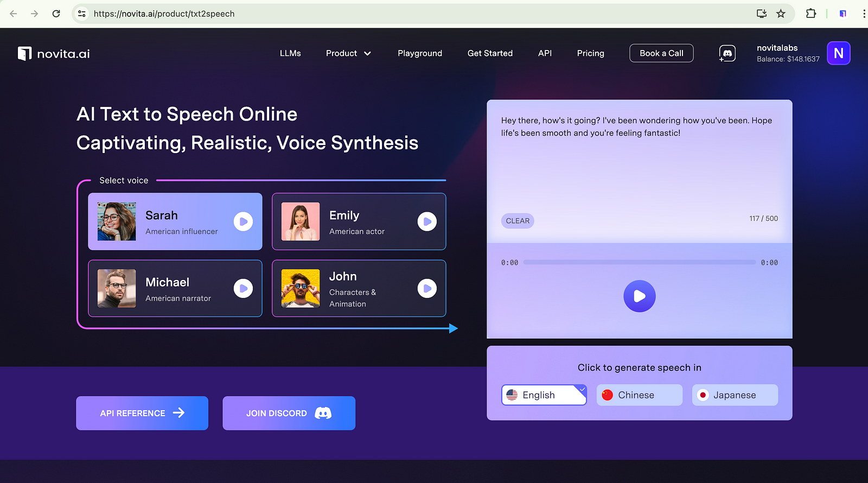Open the Discord invite icon in header
The image size is (868, 483).
[727, 53]
